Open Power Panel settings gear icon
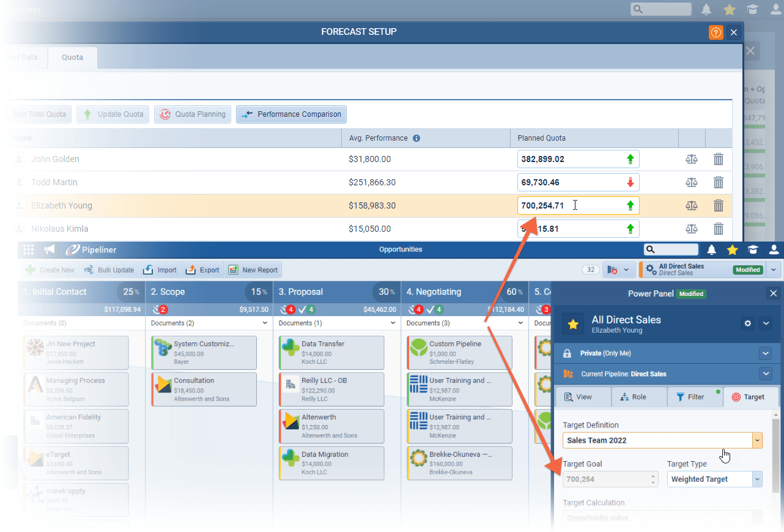This screenshot has width=784, height=532. pyautogui.click(x=747, y=323)
